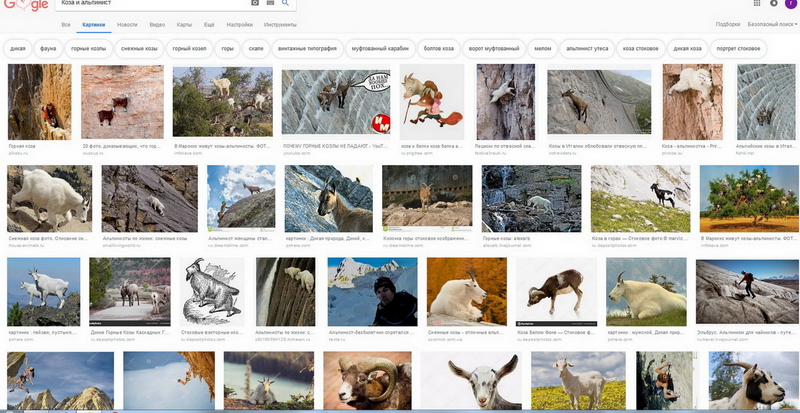Image resolution: width=800 pixels, height=413 pixels.
Task: Click 'Коза Белом Фоне — Стоковое' caption
Action: (556, 332)
